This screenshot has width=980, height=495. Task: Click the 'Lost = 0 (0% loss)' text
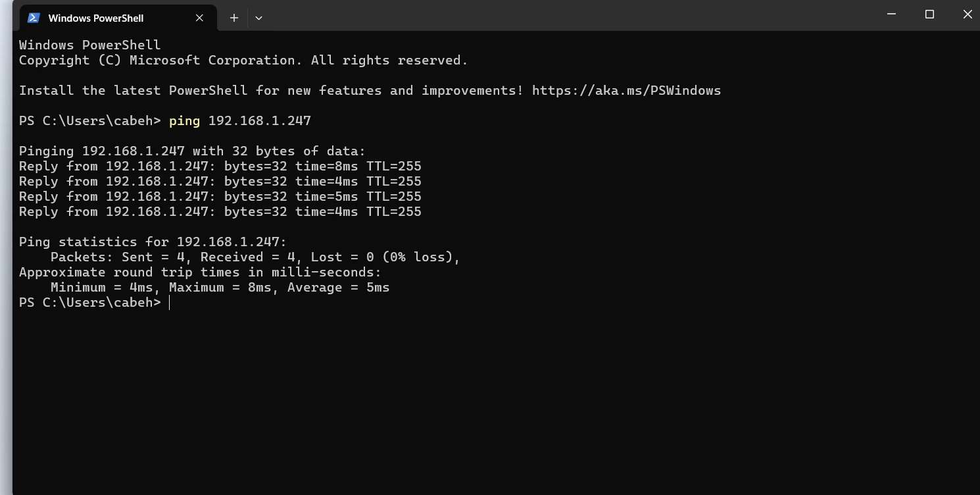[x=385, y=257]
